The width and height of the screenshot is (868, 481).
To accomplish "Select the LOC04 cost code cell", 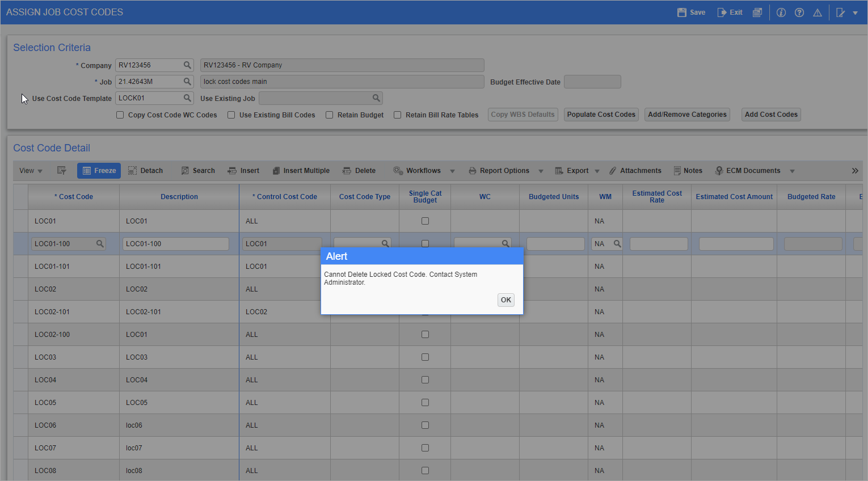I will 74,380.
